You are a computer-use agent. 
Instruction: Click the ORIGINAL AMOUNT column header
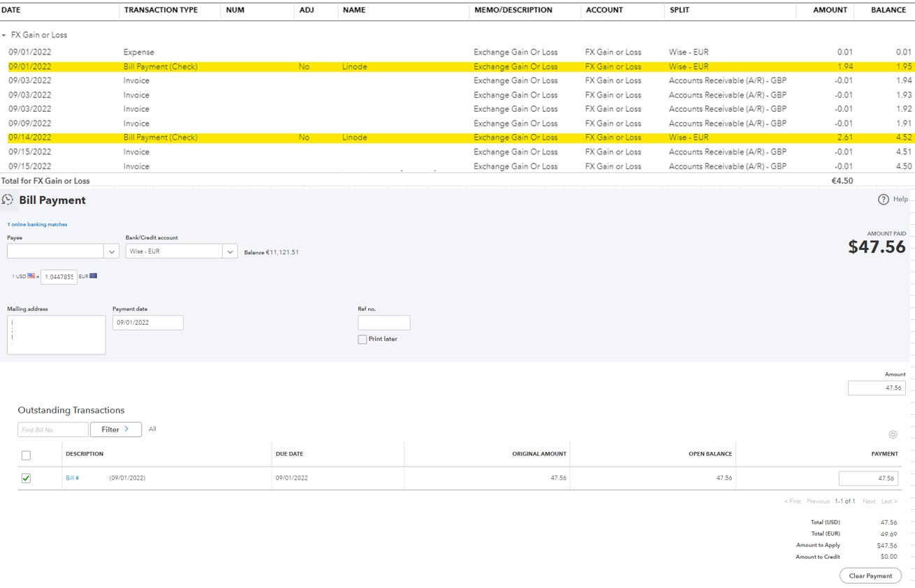(x=539, y=454)
